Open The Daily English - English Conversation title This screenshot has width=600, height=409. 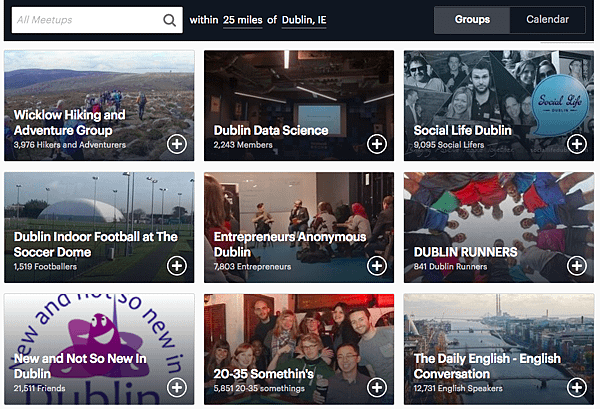(x=487, y=366)
